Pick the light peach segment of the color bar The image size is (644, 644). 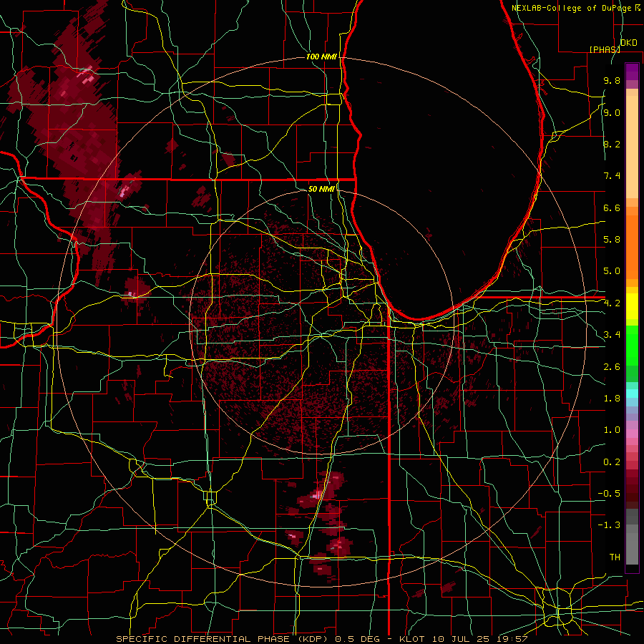tap(632, 147)
